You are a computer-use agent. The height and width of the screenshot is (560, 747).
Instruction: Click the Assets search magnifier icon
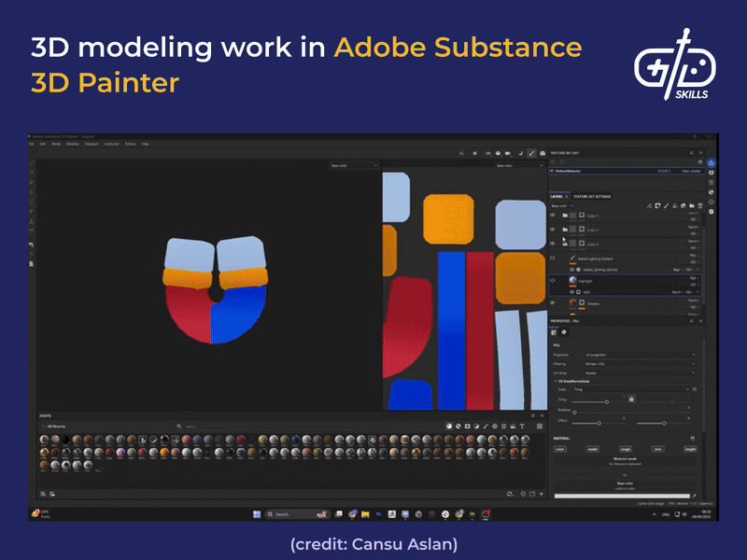(179, 427)
